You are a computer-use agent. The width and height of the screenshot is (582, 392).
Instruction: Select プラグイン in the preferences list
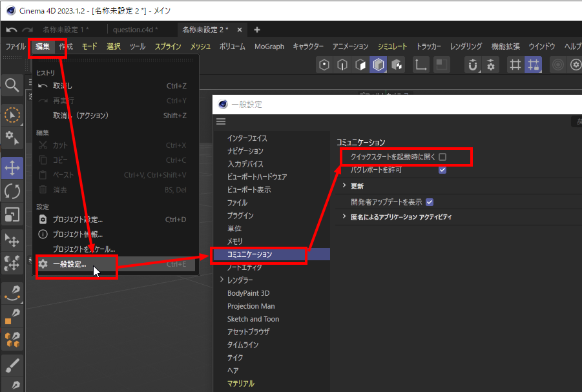point(240,215)
